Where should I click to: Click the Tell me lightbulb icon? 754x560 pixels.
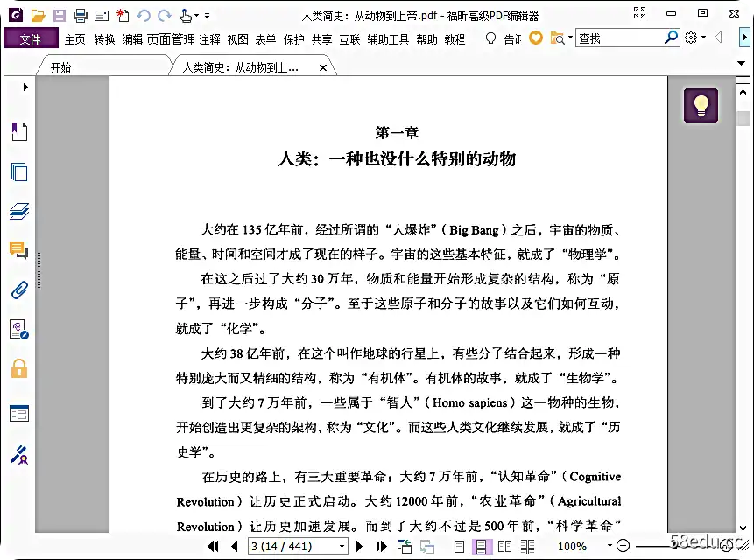point(490,38)
